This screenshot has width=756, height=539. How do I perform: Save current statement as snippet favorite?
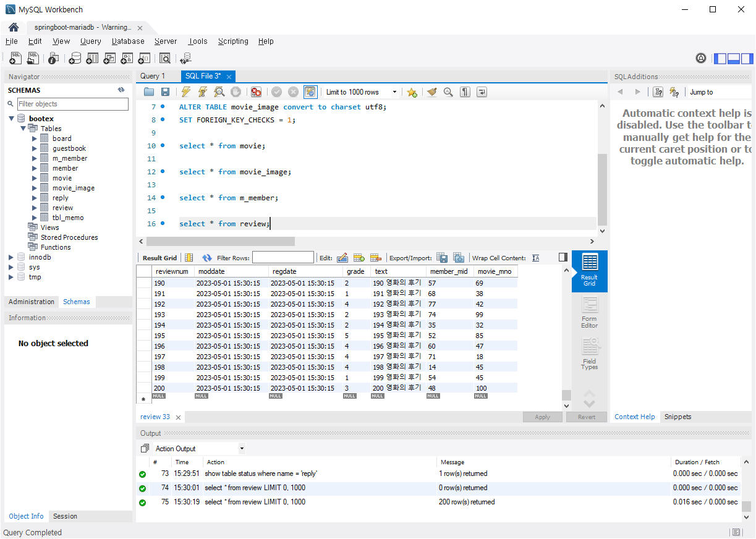pos(412,92)
